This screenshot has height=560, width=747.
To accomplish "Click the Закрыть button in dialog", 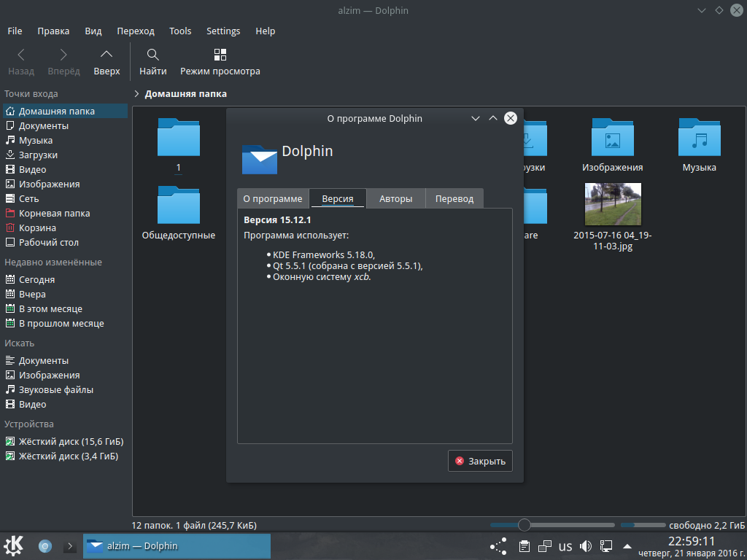I will pos(480,461).
